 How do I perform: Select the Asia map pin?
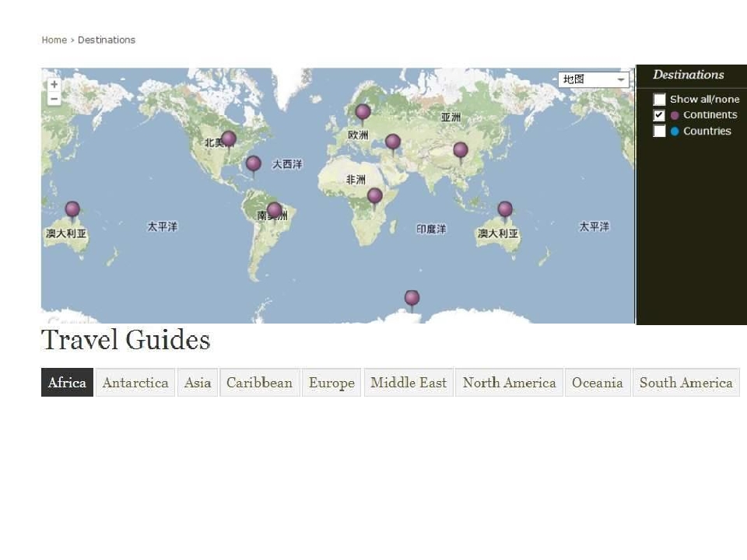pyautogui.click(x=461, y=149)
